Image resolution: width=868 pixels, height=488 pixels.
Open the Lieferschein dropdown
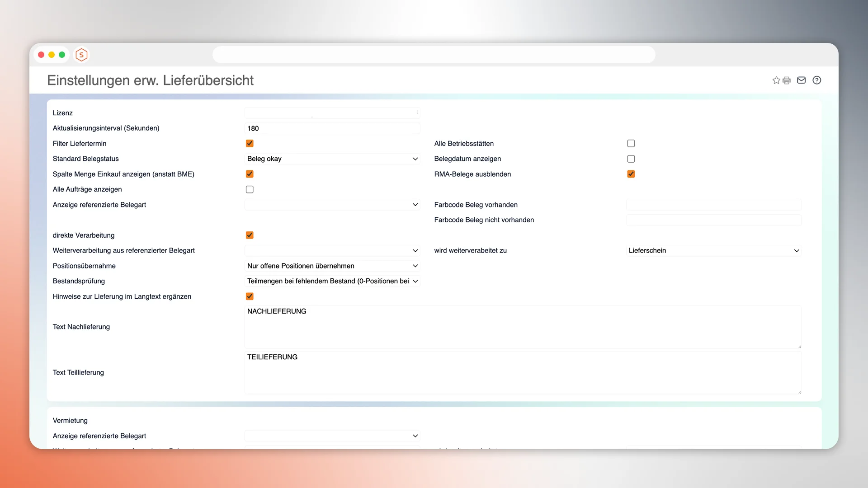[713, 250]
